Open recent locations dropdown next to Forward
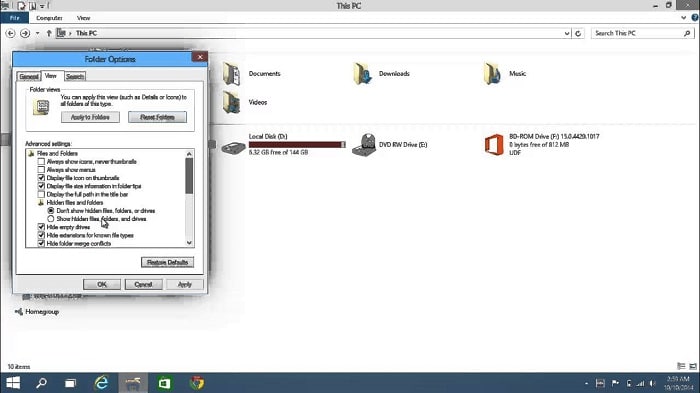 38,33
